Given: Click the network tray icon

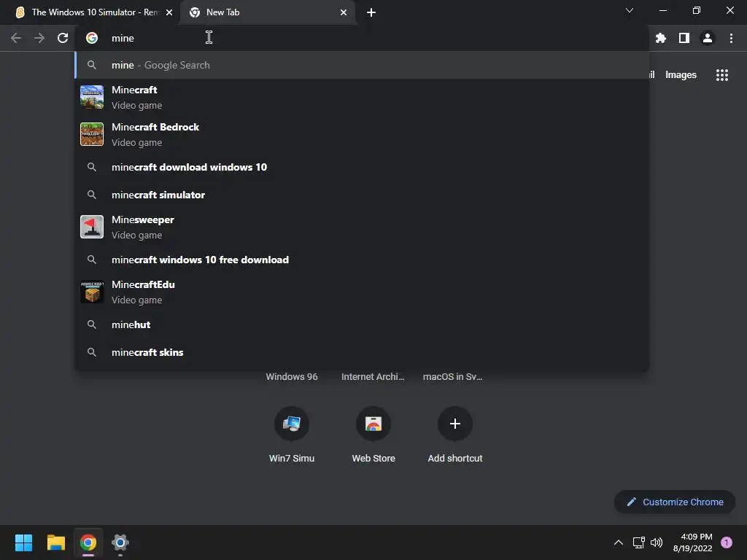Looking at the screenshot, I should [639, 542].
